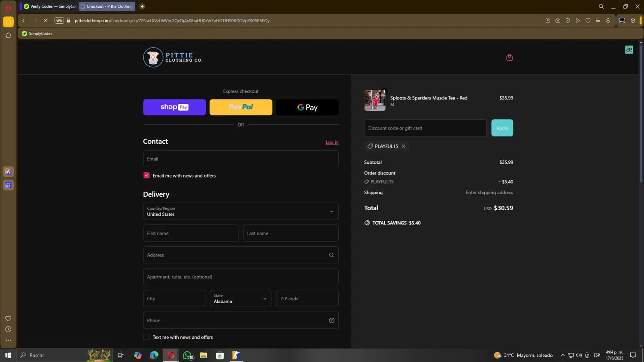
Task: Expand the Country/Region dropdown
Action: tap(240, 211)
